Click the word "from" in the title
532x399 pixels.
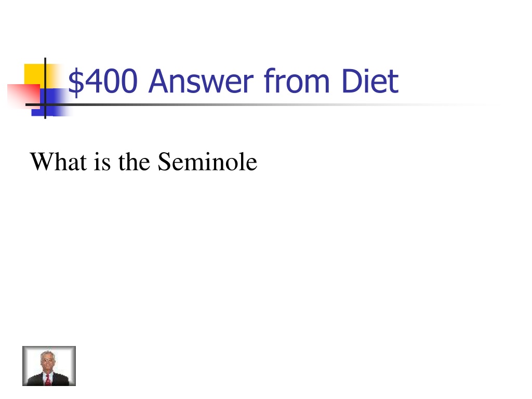click(297, 81)
